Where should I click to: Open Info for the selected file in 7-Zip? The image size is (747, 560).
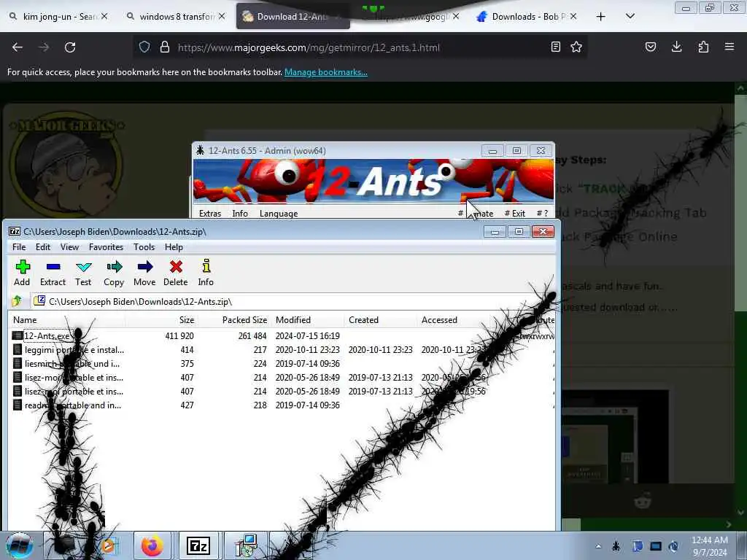tap(206, 273)
